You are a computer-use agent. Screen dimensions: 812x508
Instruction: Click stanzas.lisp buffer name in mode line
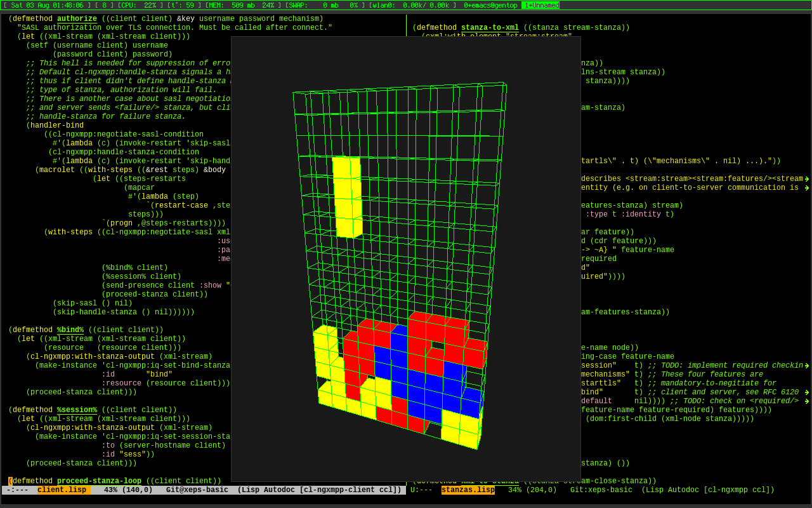[468, 490]
